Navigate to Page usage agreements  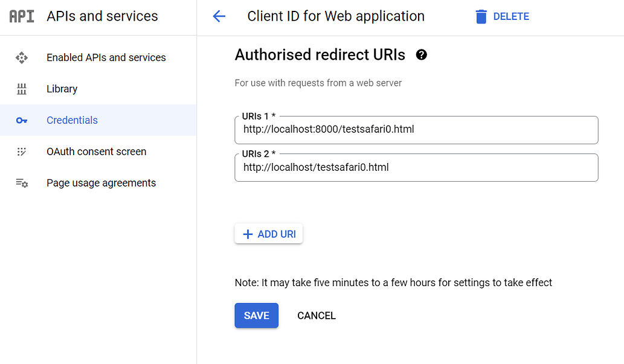coord(101,184)
